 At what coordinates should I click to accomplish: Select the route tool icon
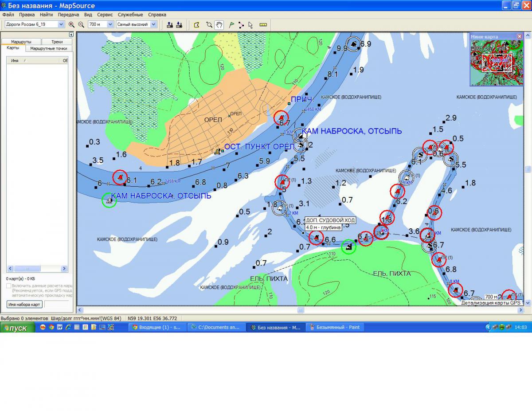241,25
